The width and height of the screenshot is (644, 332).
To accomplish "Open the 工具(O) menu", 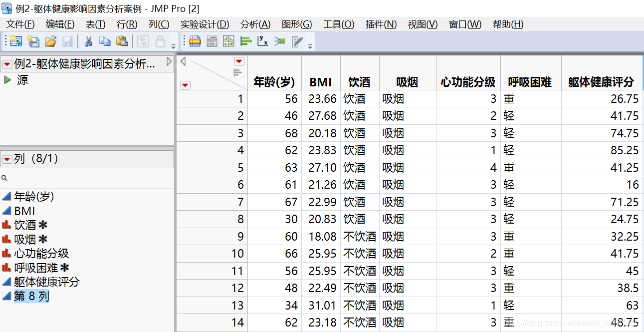I will click(339, 24).
